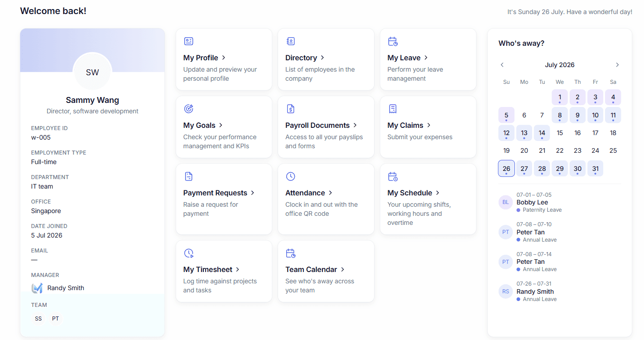
Task: Open the My Claims receipt icon
Action: 393,109
